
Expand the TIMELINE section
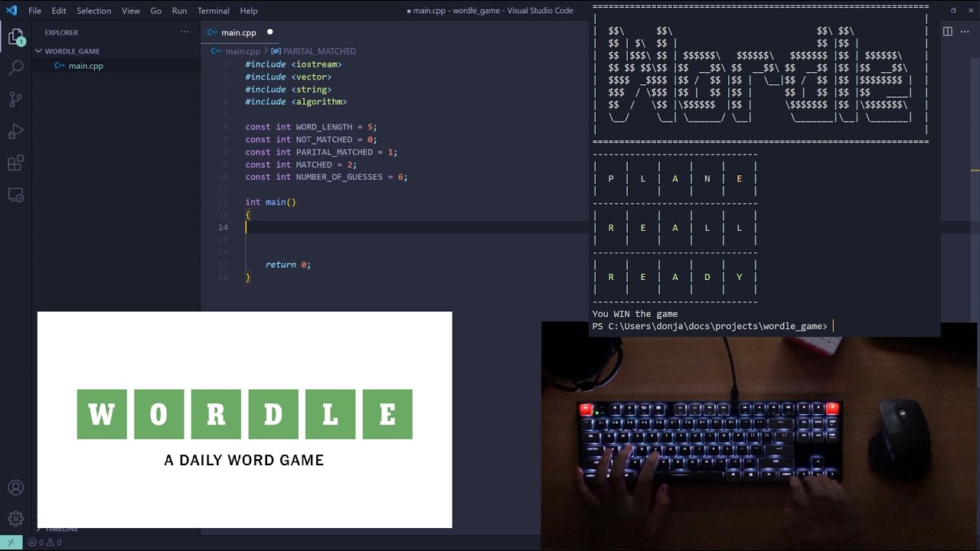[x=61, y=529]
